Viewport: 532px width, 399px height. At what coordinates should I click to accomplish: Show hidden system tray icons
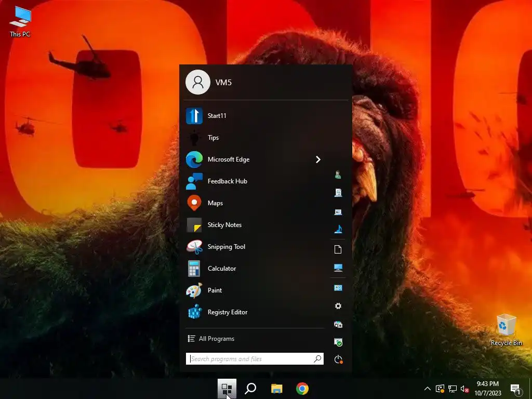428,389
